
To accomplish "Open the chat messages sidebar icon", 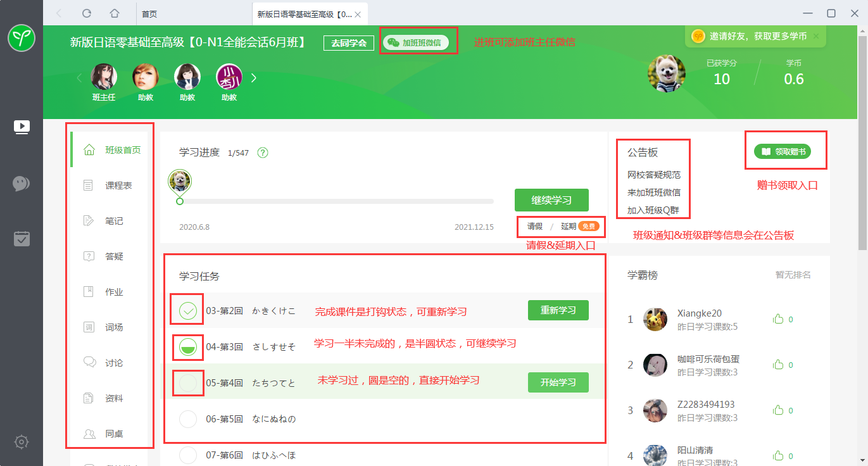I will [x=22, y=184].
